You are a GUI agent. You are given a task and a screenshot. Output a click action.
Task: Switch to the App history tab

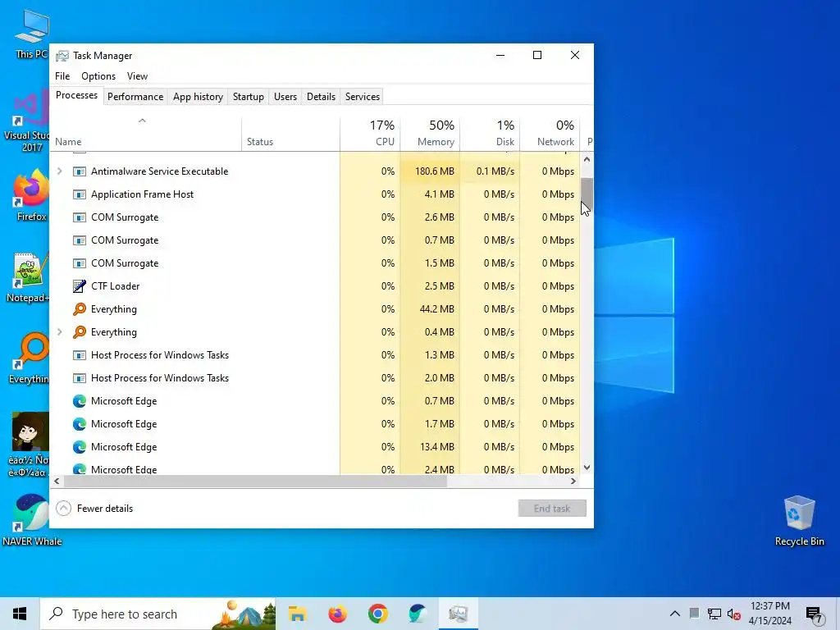pyautogui.click(x=198, y=97)
